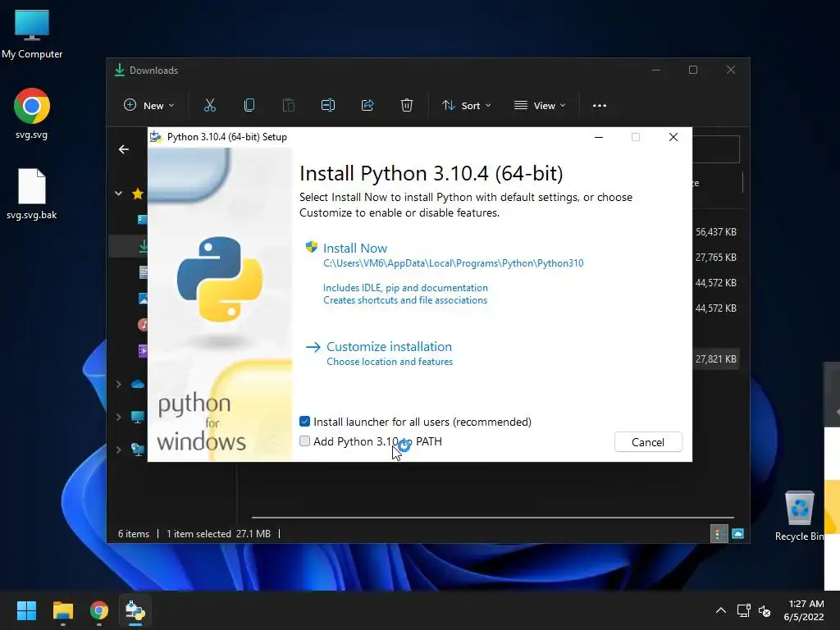Viewport: 840px width, 630px height.
Task: Select the svg.svg.bak desktop file
Action: pos(32,194)
